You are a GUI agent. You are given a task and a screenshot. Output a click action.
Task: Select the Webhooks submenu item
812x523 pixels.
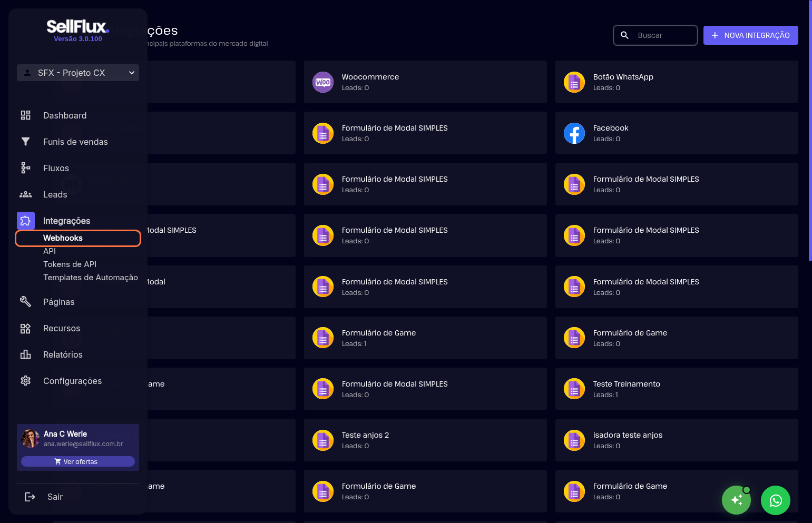[63, 238]
